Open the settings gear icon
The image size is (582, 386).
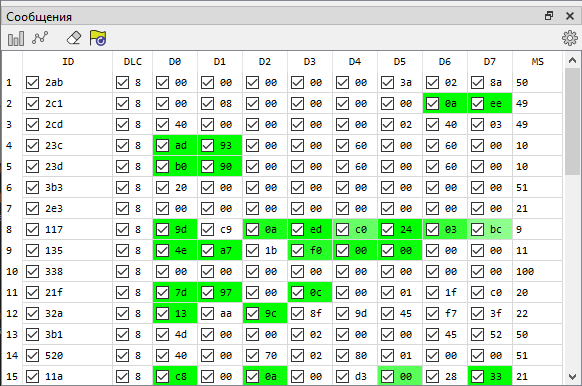570,38
